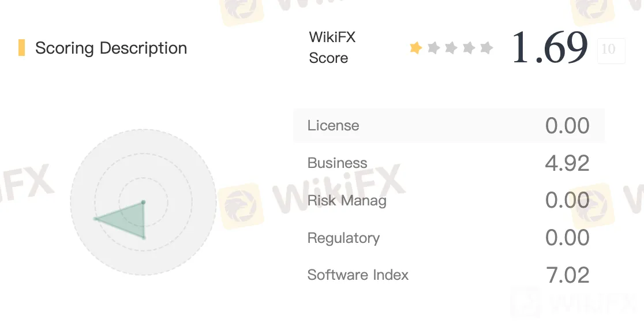Click the third gray rating star
The width and height of the screenshot is (644, 330).
coord(451,48)
